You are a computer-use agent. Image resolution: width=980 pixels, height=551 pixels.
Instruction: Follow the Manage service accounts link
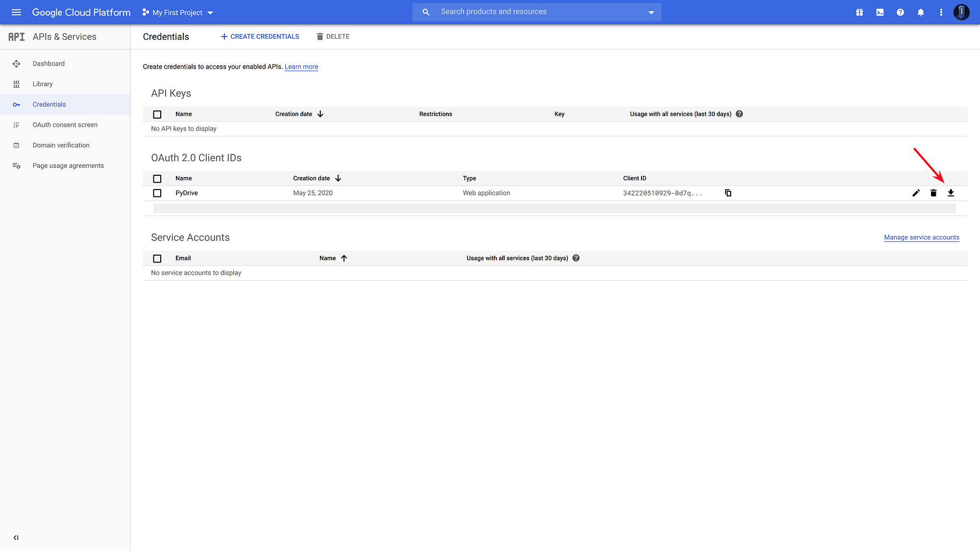pos(921,238)
